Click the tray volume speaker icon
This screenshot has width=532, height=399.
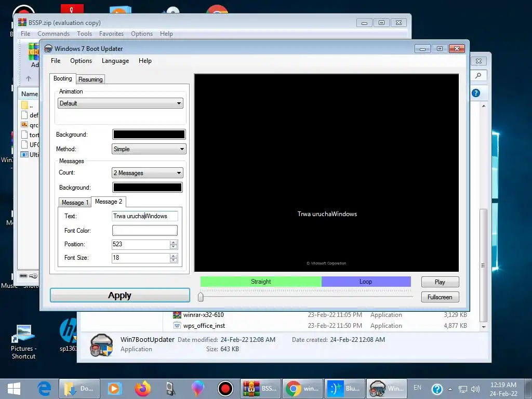coord(475,389)
